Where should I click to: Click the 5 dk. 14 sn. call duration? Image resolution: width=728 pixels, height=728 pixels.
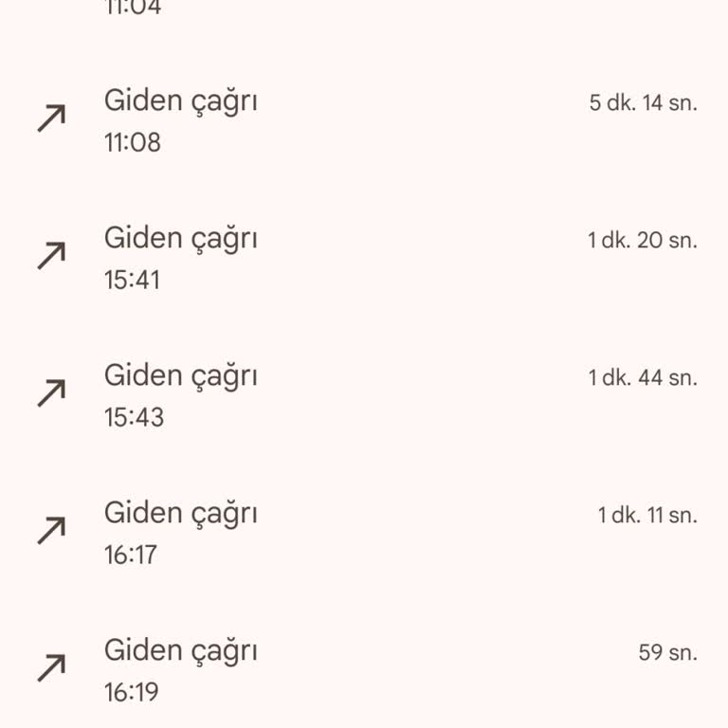pyautogui.click(x=643, y=103)
